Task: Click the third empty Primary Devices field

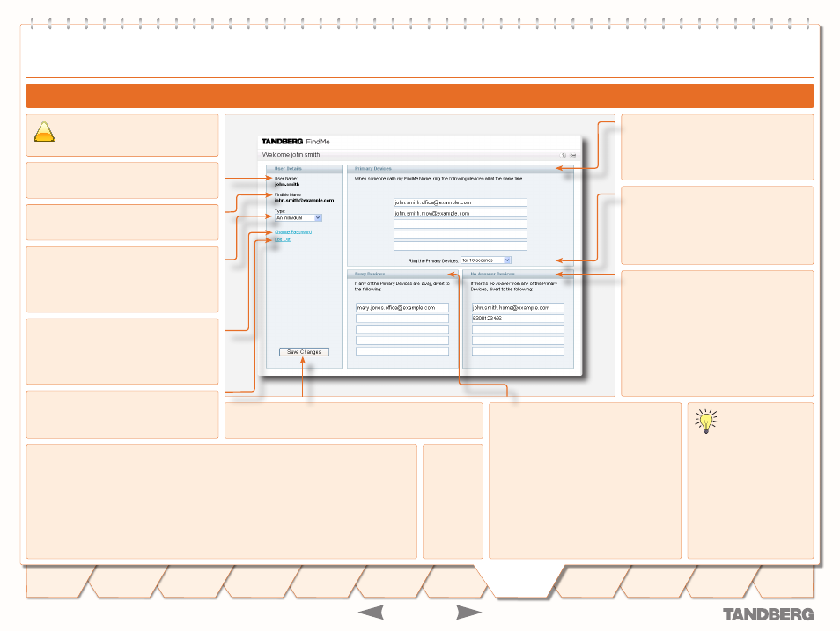Action: 461,224
